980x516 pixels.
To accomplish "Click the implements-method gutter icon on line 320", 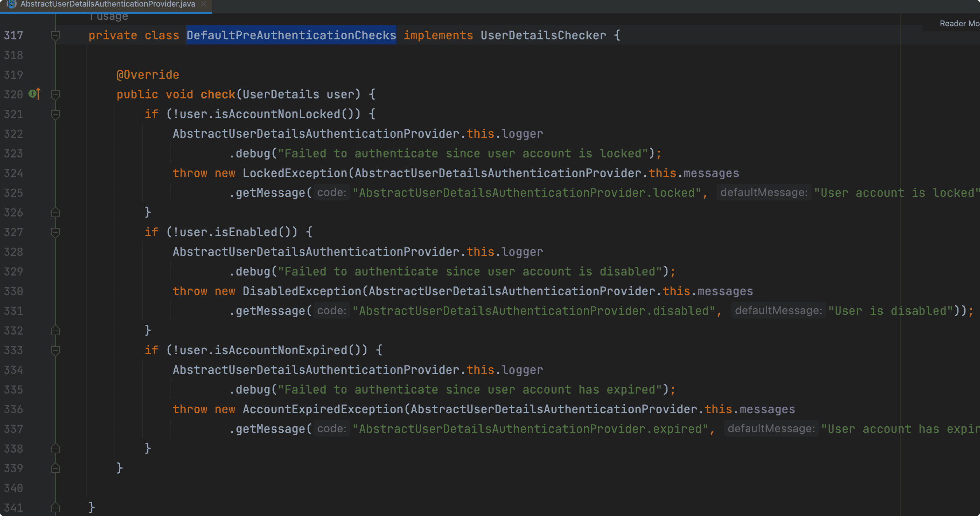I will pos(34,94).
